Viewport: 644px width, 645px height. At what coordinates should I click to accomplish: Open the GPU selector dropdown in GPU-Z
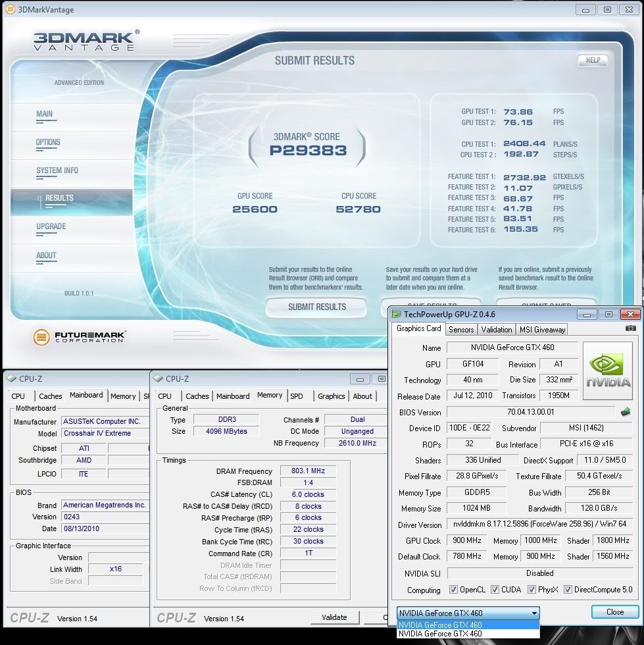click(468, 613)
